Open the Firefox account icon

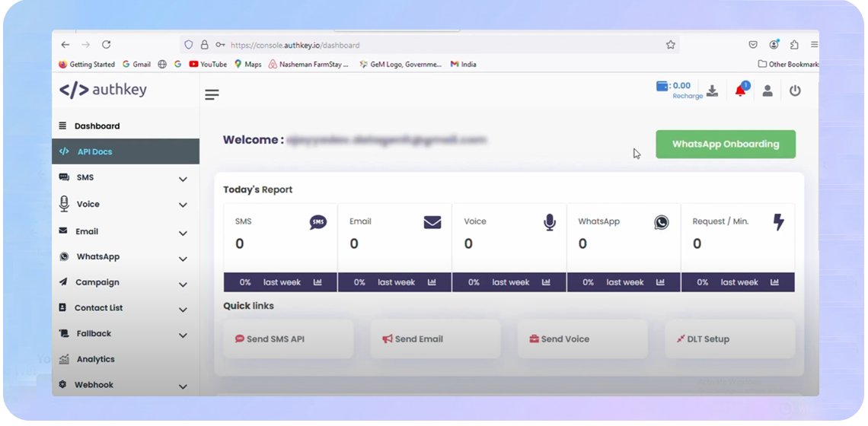(774, 45)
